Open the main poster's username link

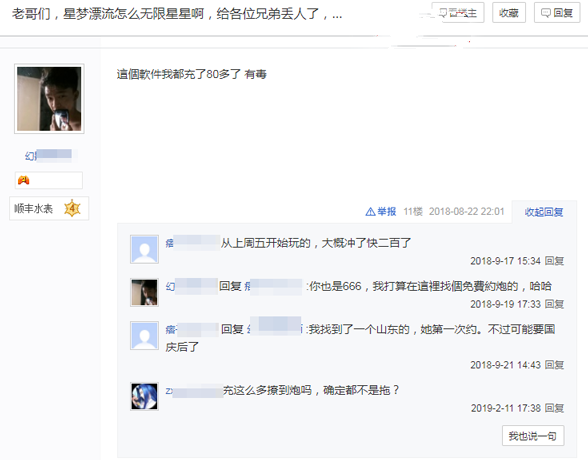[49, 155]
